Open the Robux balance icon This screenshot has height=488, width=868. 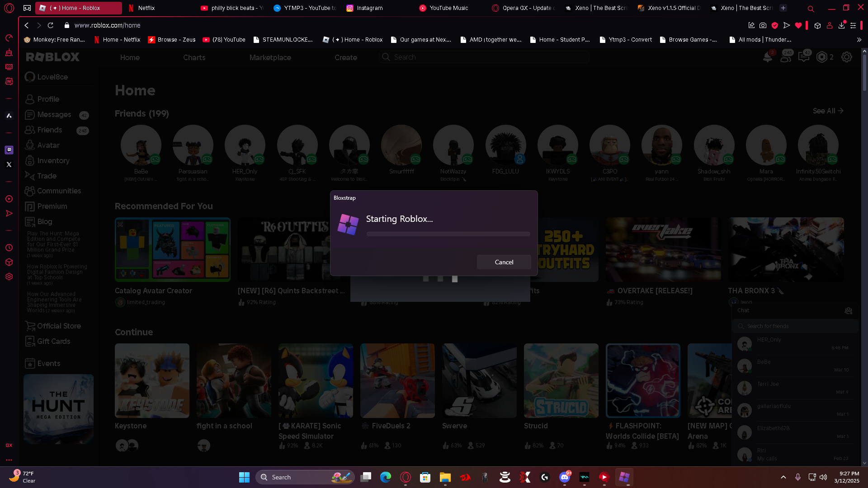pos(822,57)
